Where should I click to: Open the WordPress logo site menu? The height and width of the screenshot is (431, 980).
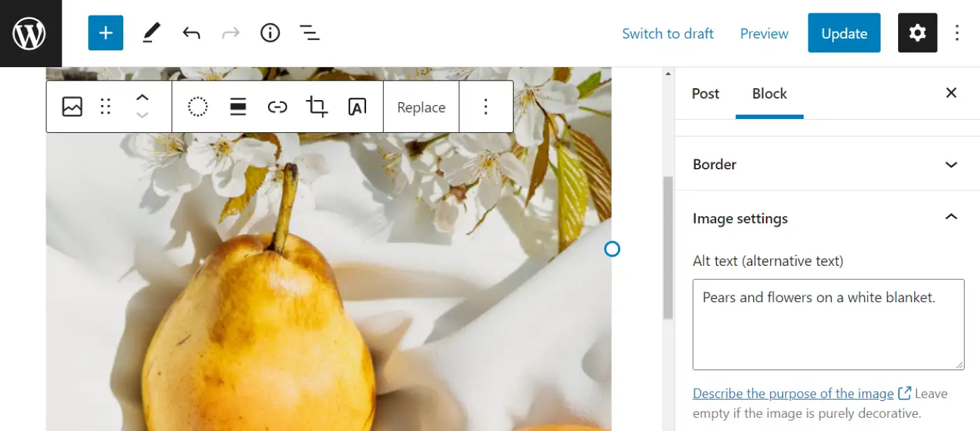click(x=30, y=33)
